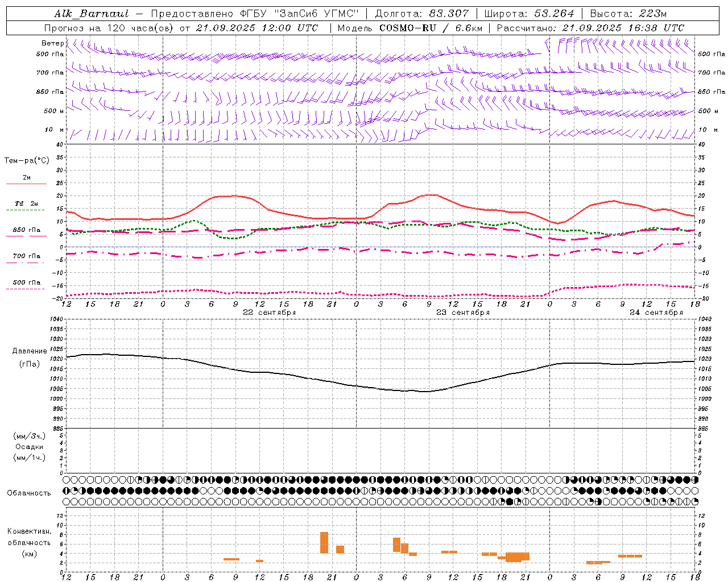The height and width of the screenshot is (582, 728).
Task: Select the 'Предоставлено ФГБУ "ЗапСиб УГМС"' provider text
Action: pyautogui.click(x=255, y=14)
